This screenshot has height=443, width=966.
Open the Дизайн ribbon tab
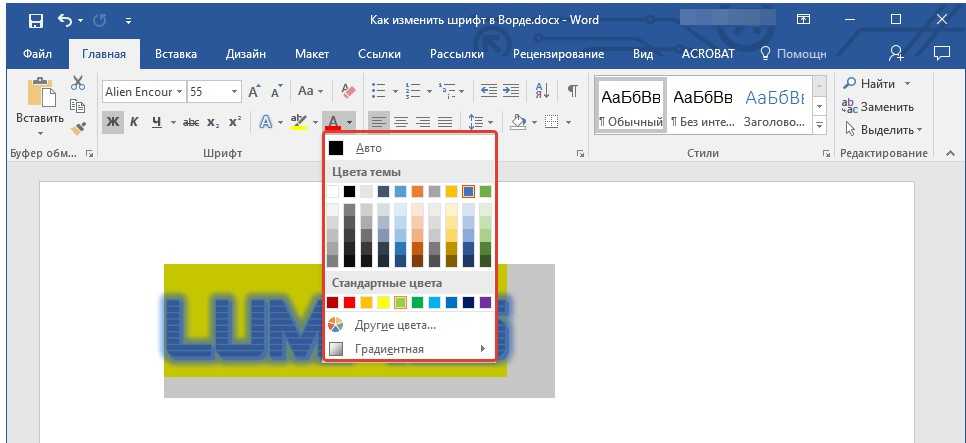click(x=245, y=54)
